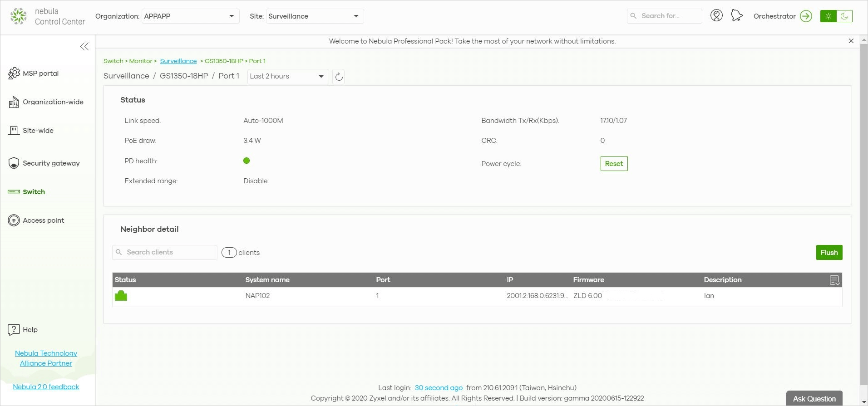This screenshot has height=406, width=868.
Task: Open the Site dropdown showing Surveillance
Action: [315, 16]
